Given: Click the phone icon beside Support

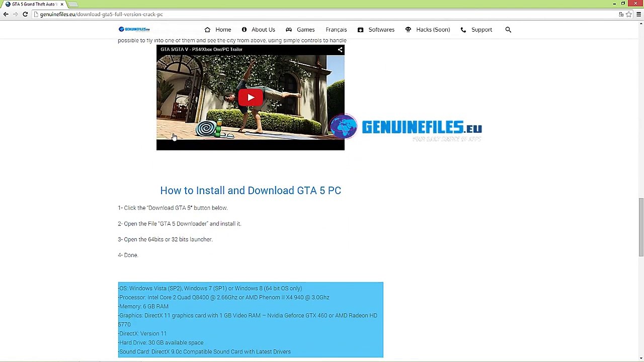Looking at the screenshot, I should [x=463, y=30].
